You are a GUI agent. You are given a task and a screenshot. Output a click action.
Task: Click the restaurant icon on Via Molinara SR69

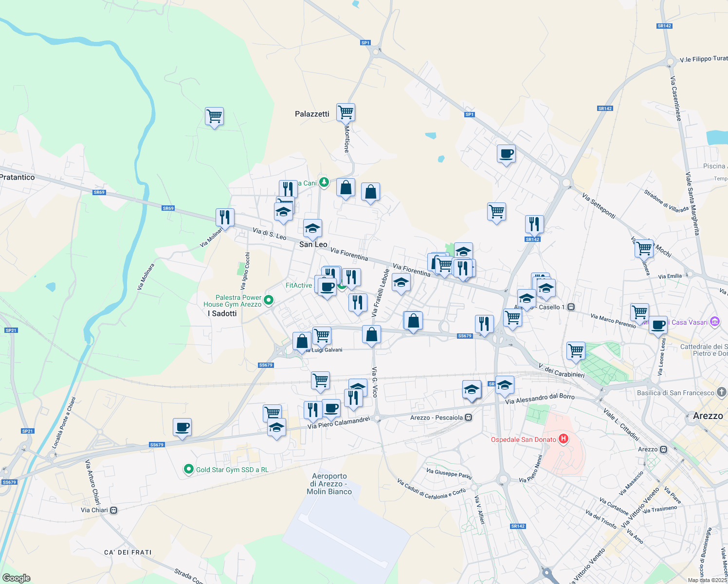[x=225, y=216]
